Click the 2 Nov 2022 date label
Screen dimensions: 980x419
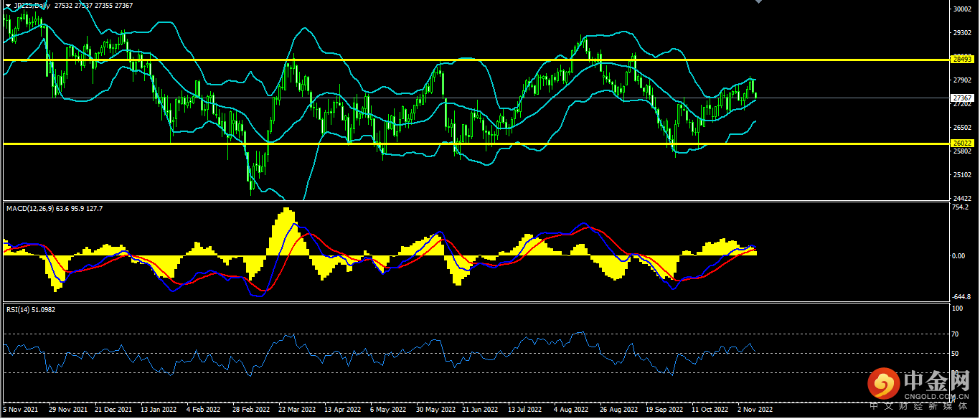(x=755, y=410)
